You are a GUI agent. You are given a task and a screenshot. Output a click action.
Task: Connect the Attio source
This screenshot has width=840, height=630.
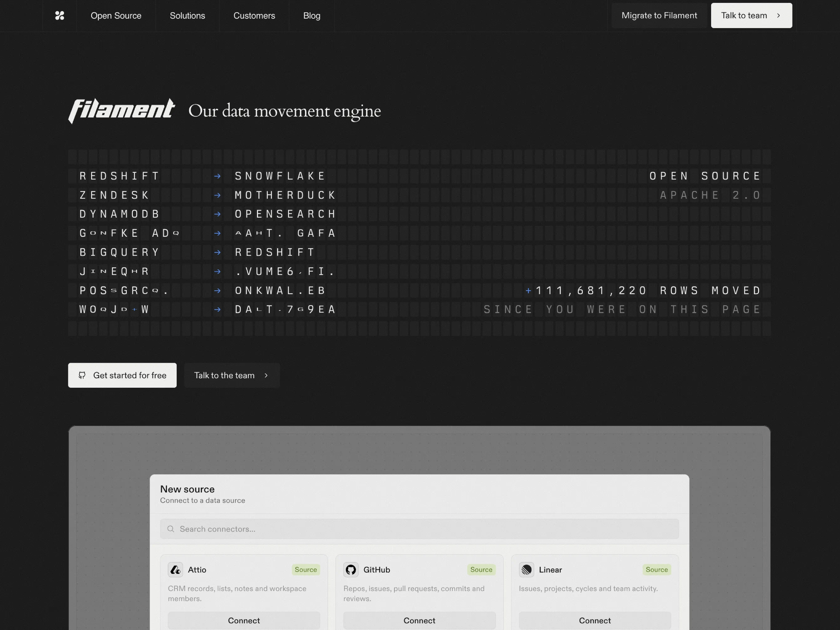[x=244, y=621]
